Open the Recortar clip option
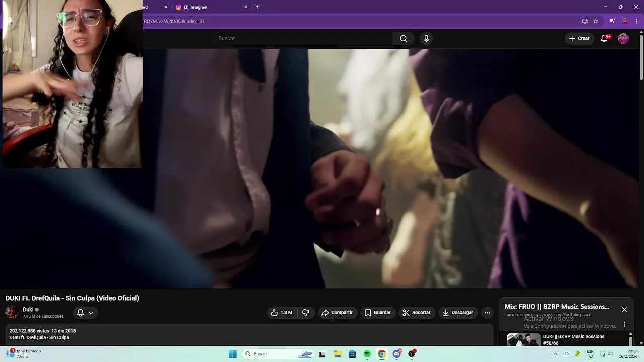 tap(417, 313)
